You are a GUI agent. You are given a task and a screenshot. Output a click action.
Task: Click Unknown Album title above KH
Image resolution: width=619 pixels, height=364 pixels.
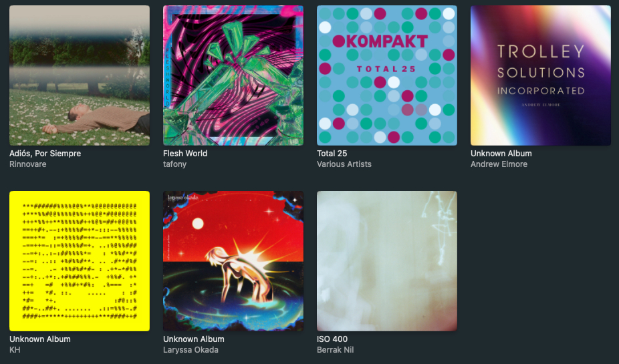[x=40, y=339]
